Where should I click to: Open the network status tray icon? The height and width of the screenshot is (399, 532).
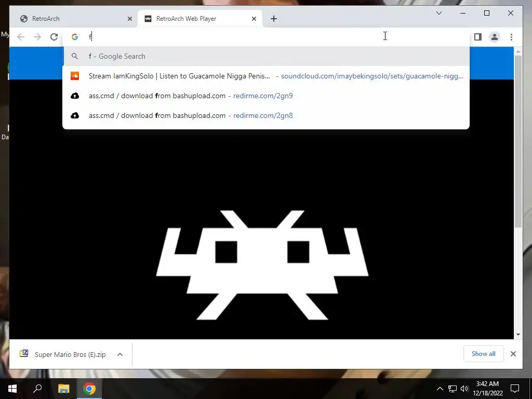coord(453,389)
